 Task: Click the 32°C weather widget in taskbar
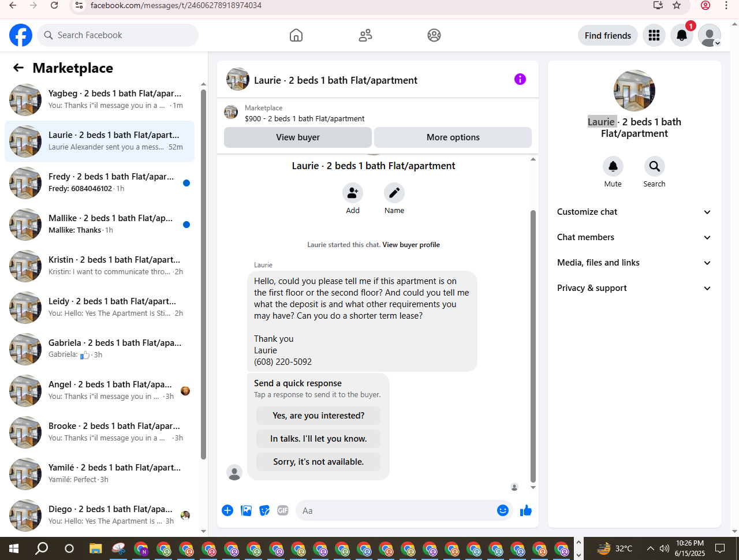click(x=615, y=548)
